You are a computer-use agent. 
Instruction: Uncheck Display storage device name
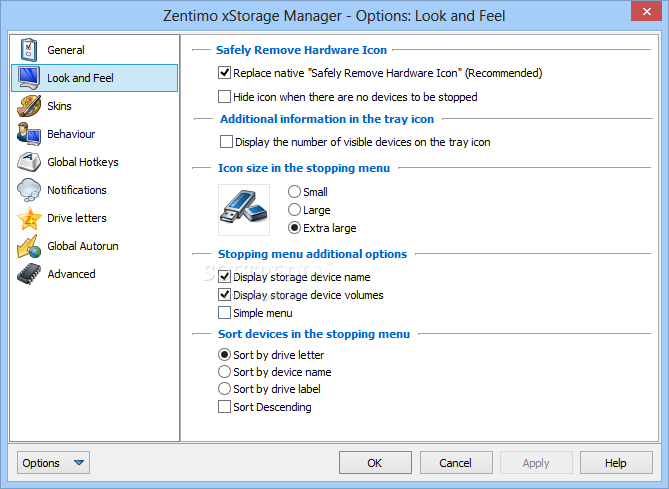pos(224,277)
